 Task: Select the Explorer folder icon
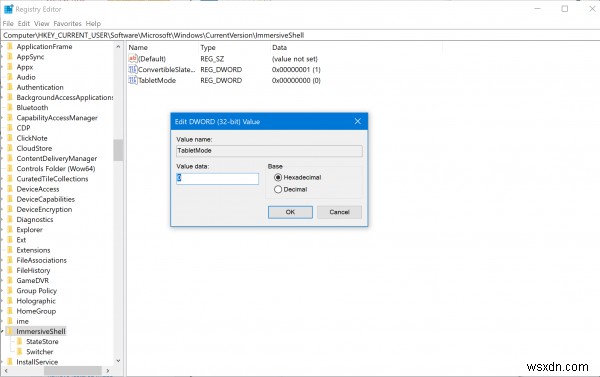10,230
